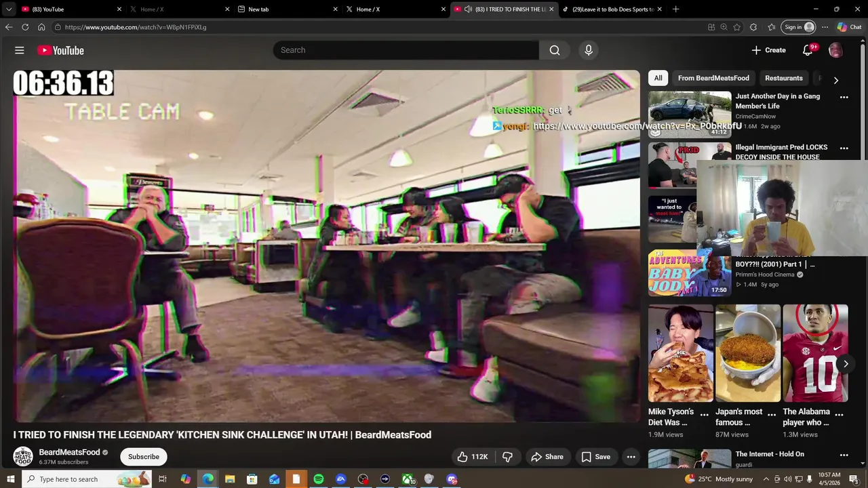
Task: Open Windows notification center icon
Action: point(854,479)
